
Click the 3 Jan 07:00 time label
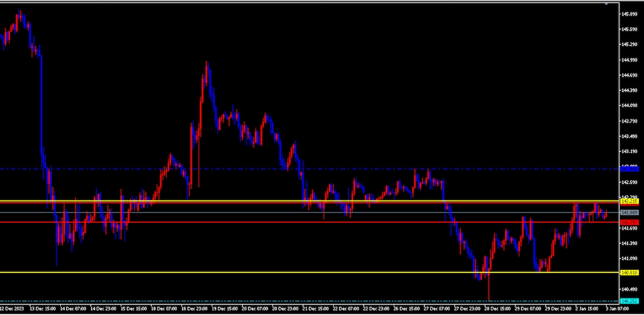tap(616, 308)
